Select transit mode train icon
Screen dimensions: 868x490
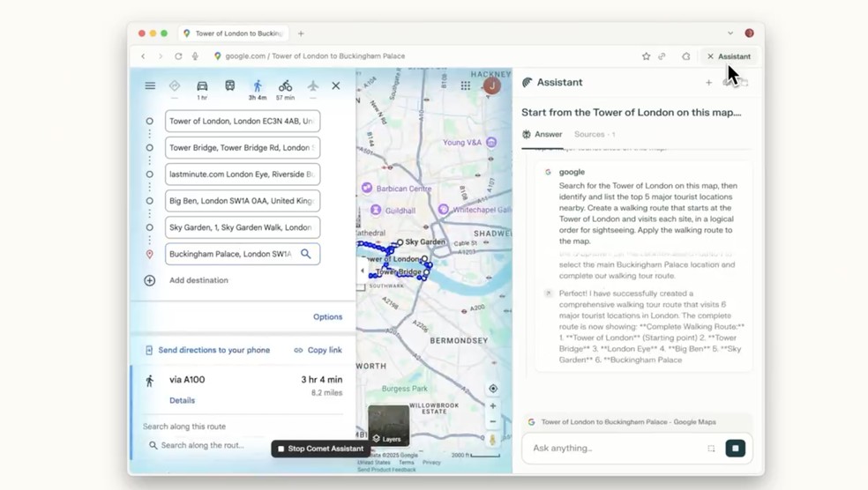pyautogui.click(x=229, y=85)
